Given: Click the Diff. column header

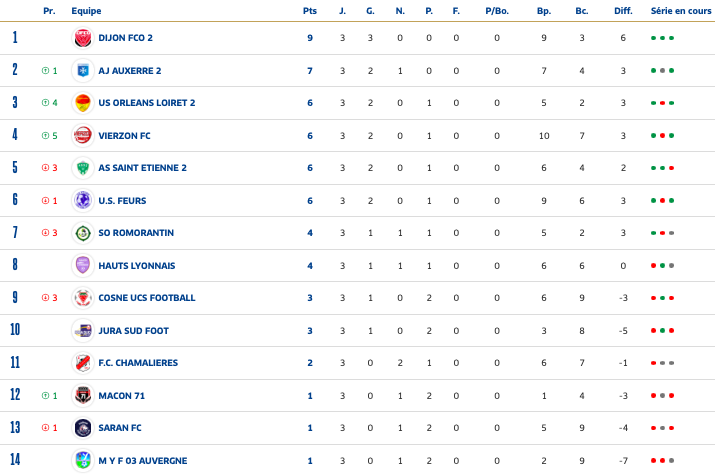Looking at the screenshot, I should coord(623,11).
